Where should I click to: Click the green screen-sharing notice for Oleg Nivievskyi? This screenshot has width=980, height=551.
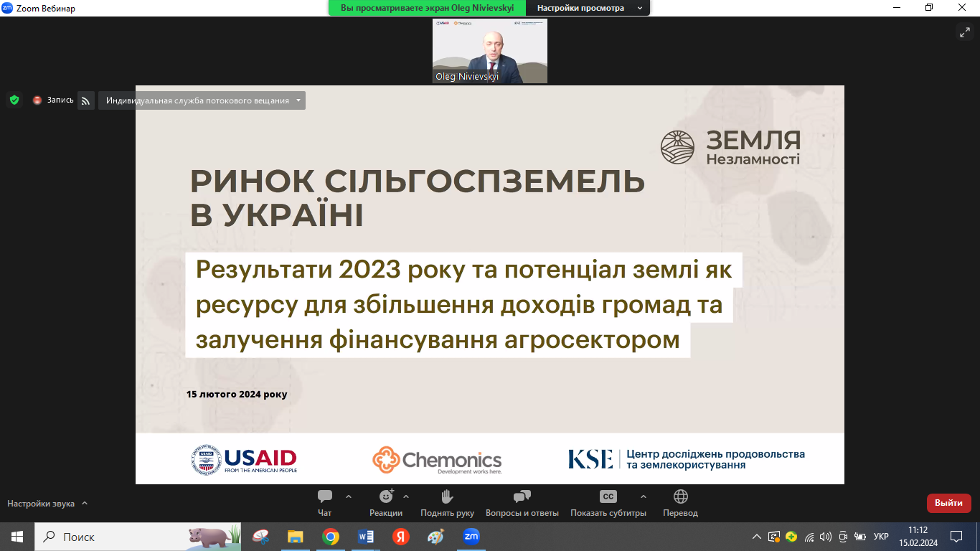click(x=428, y=8)
